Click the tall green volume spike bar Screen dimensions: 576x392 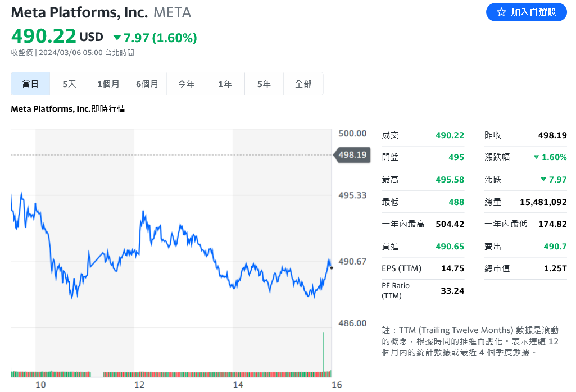(323, 354)
